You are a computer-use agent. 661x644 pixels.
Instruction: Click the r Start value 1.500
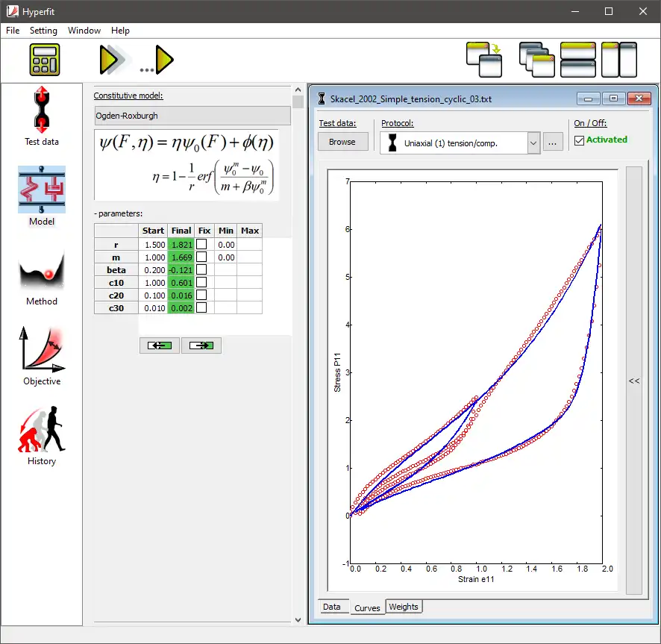(153, 245)
